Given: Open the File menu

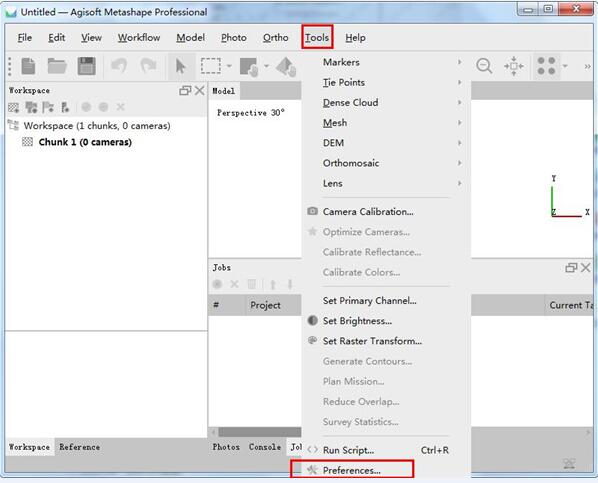Looking at the screenshot, I should [25, 38].
